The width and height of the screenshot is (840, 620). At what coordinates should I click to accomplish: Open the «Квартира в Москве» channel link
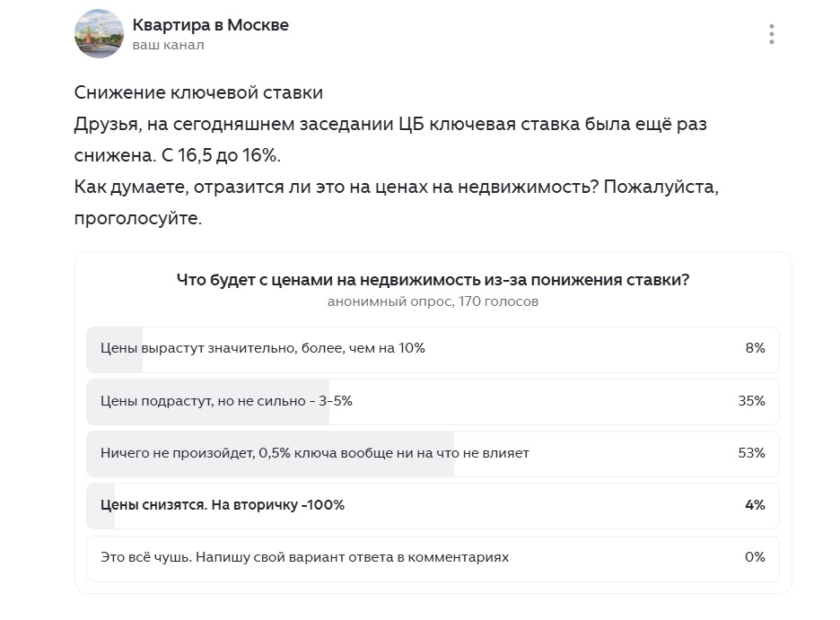point(210,25)
